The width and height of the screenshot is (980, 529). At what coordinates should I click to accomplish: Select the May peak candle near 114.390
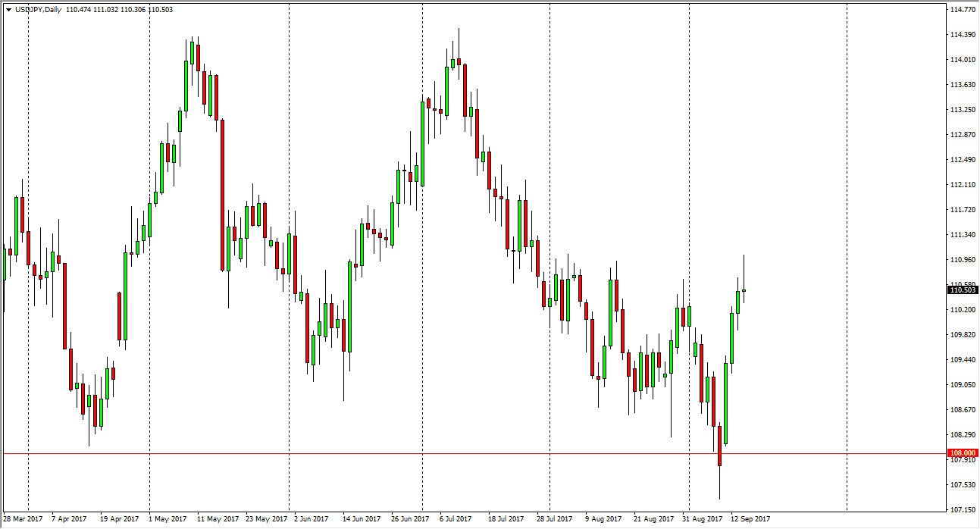click(193, 53)
